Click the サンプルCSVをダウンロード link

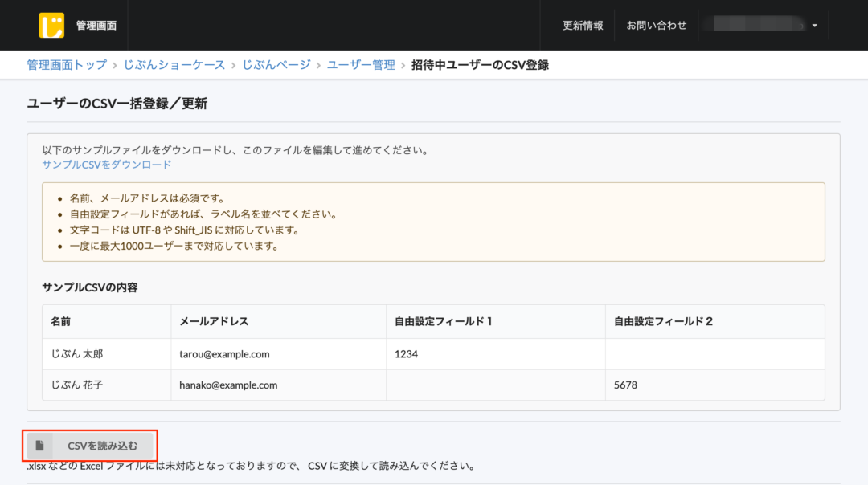[x=105, y=164]
